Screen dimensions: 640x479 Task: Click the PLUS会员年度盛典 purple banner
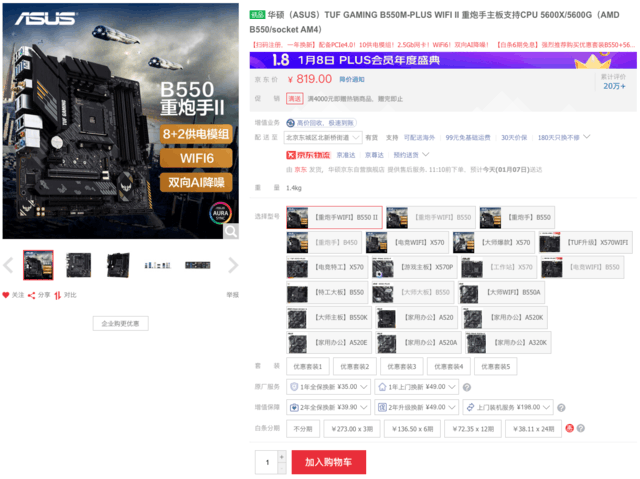[443, 60]
